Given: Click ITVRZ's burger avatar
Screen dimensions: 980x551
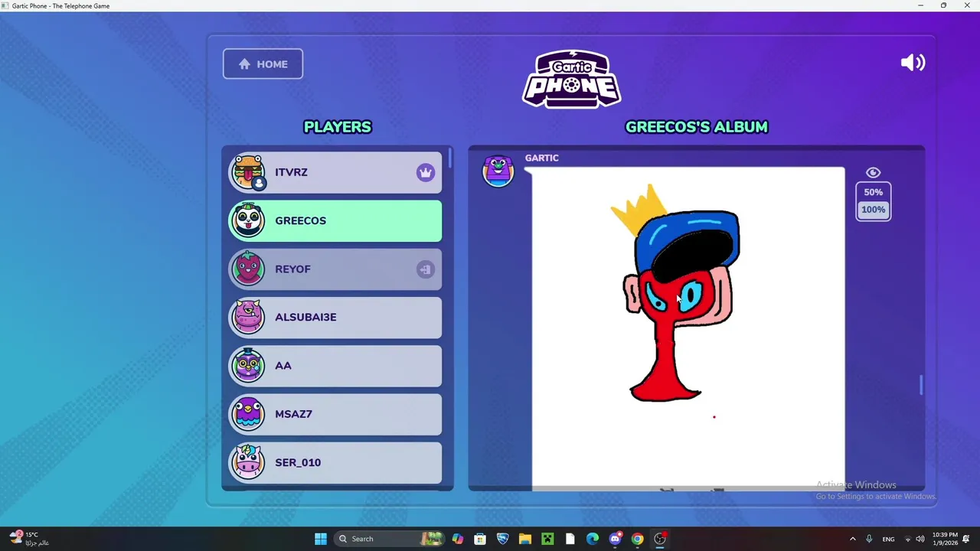Looking at the screenshot, I should [248, 172].
